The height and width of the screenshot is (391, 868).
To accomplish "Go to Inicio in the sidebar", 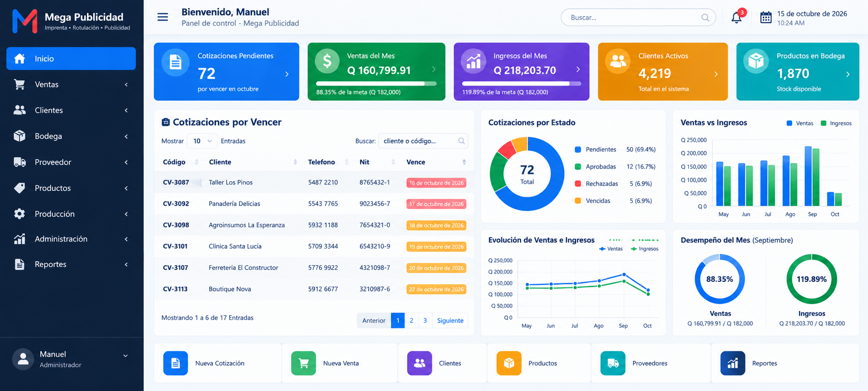I will coord(71,59).
